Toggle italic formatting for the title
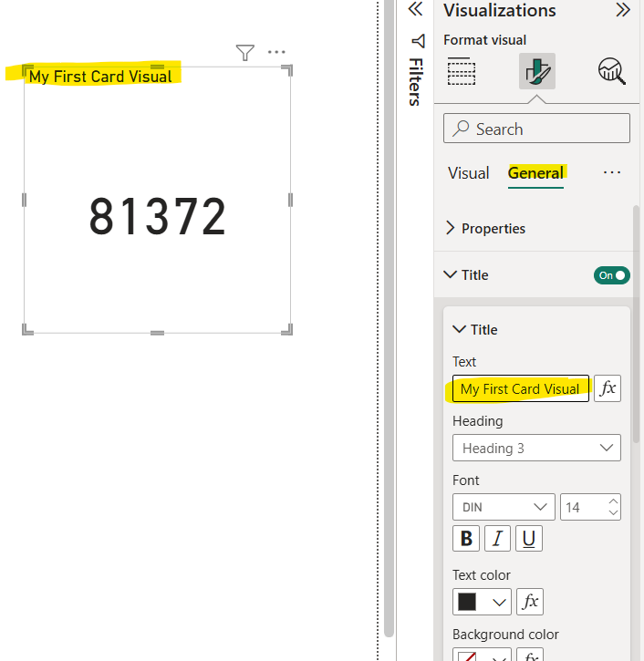Image resolution: width=644 pixels, height=661 pixels. (497, 538)
